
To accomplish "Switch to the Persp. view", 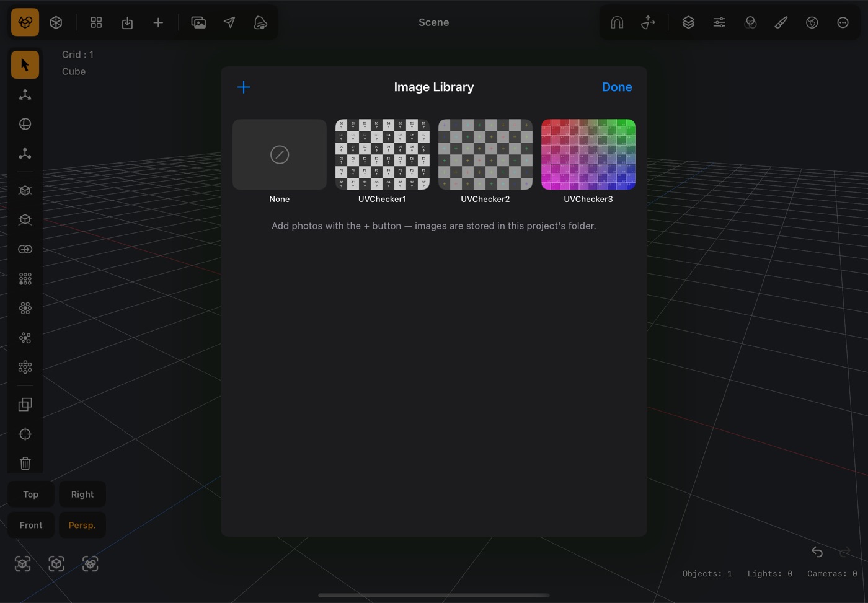I will tap(82, 525).
